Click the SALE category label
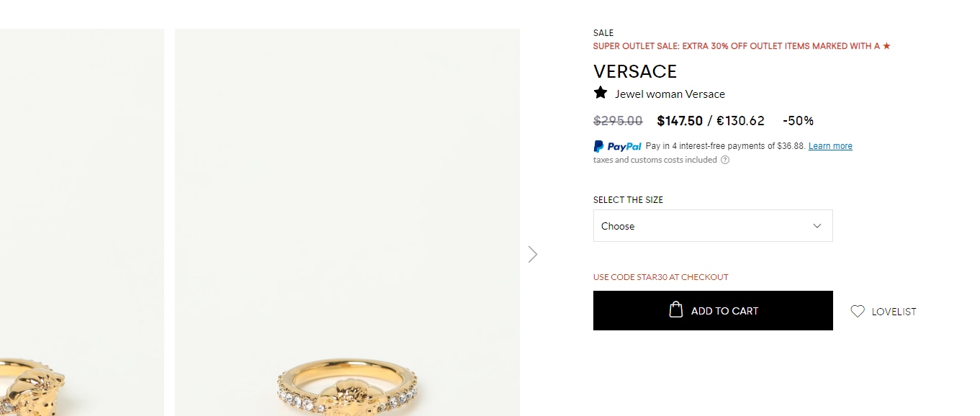980x416 pixels. (x=603, y=33)
